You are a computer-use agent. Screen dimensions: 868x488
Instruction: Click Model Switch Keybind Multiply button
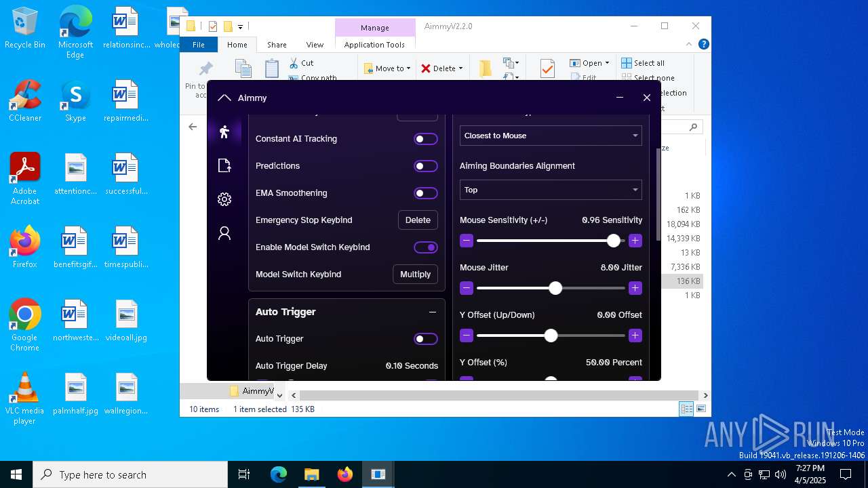(415, 274)
